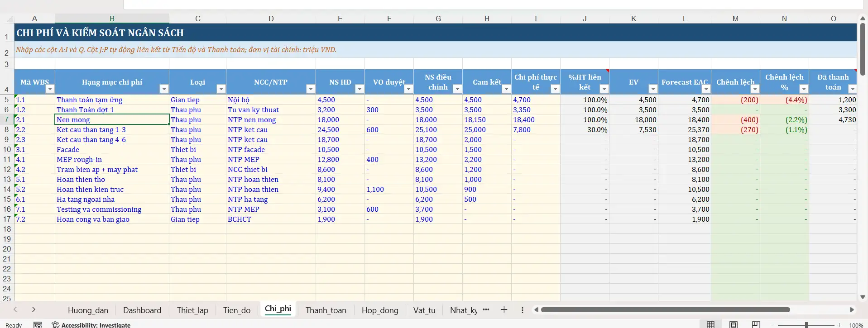Go to the Hop_dong sheet tab

coord(379,310)
